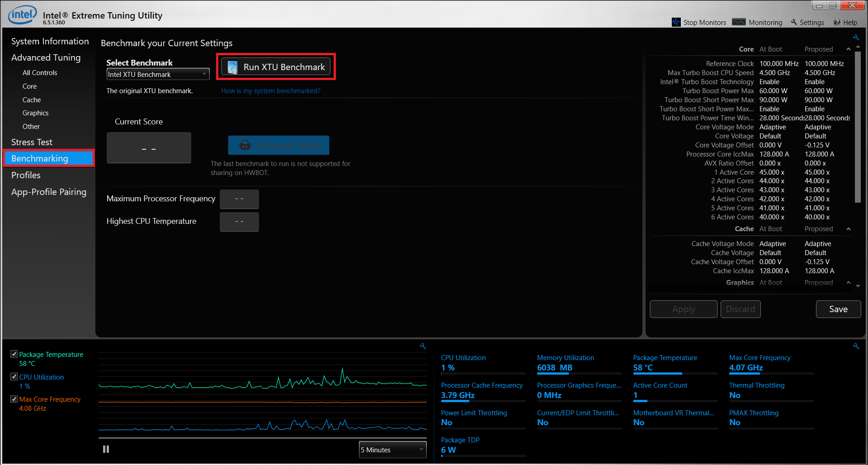
Task: Click Run XTU Benchmark button
Action: click(x=276, y=67)
